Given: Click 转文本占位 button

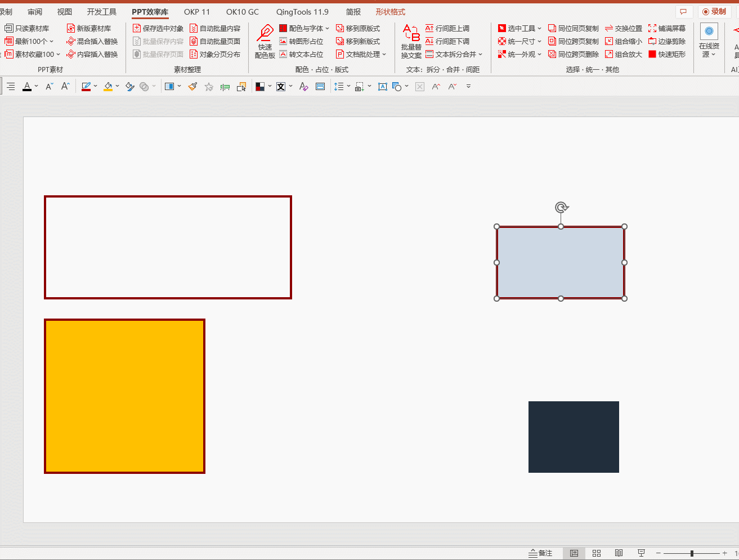Looking at the screenshot, I should 301,54.
